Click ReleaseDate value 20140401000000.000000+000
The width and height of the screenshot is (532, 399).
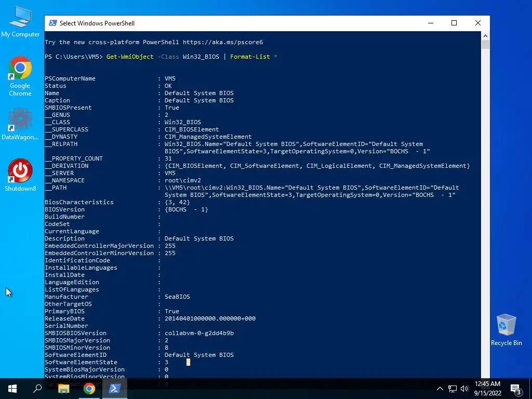210,318
